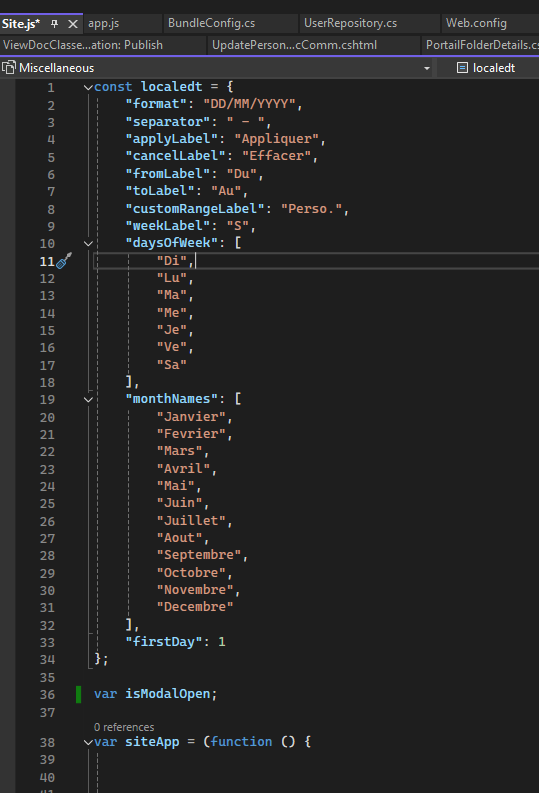The height and width of the screenshot is (793, 539).
Task: Collapse the localedt object block
Action: point(88,87)
